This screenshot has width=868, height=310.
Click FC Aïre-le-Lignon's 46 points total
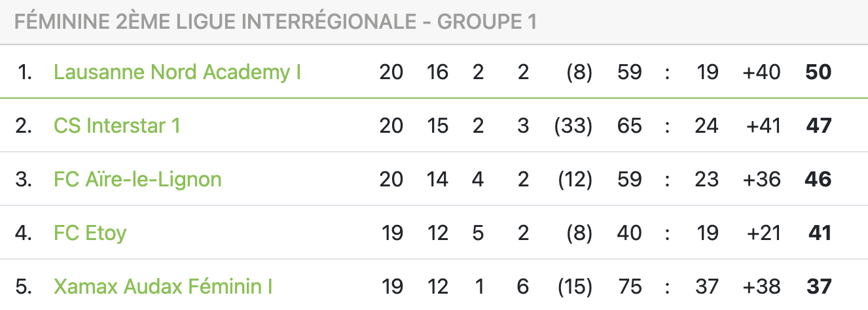819,179
